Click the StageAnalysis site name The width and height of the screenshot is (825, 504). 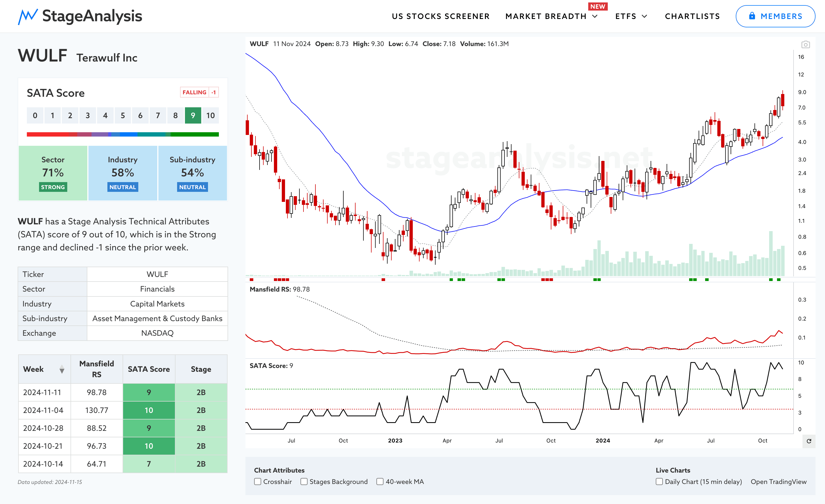(92, 16)
